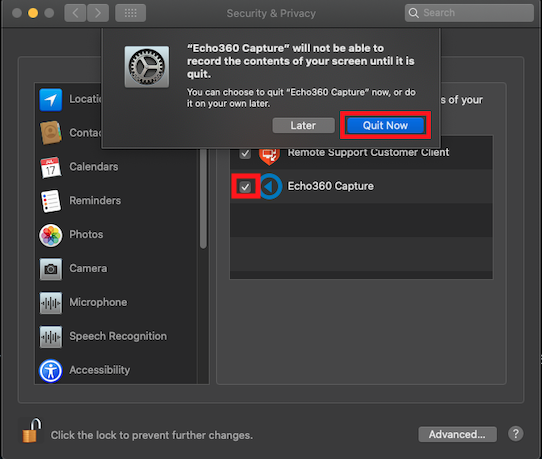Open the Camera privacy icon
Viewport: 542px width, 459px height.
51,269
